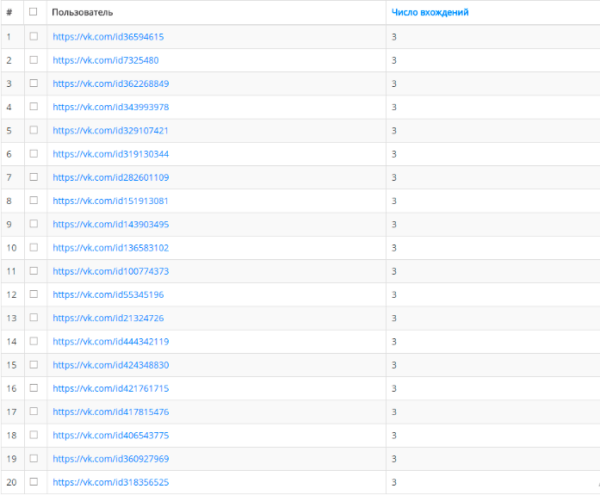Click count value 3 in row 12
Screen dimensions: 600x495
point(394,295)
